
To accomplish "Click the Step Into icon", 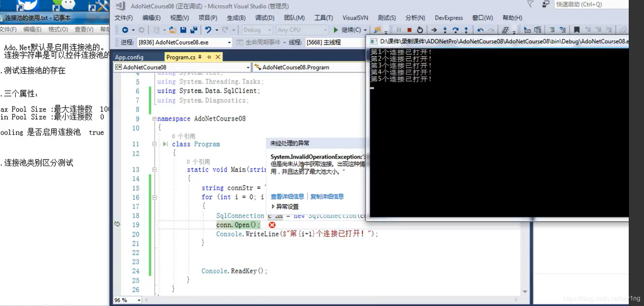I will click(445, 30).
